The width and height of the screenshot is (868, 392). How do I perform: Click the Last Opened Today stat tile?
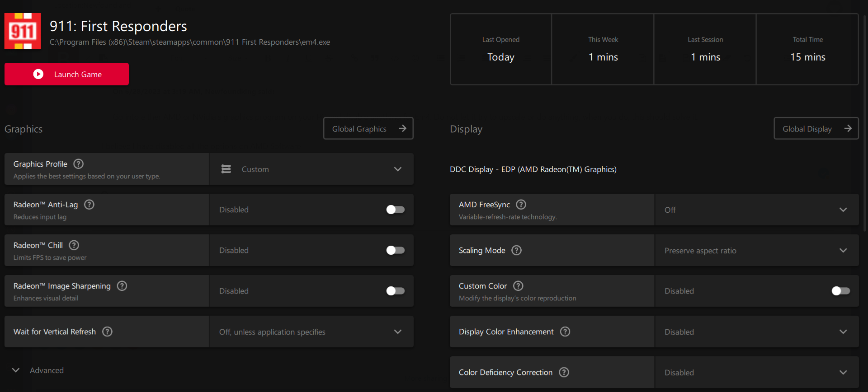tap(501, 49)
